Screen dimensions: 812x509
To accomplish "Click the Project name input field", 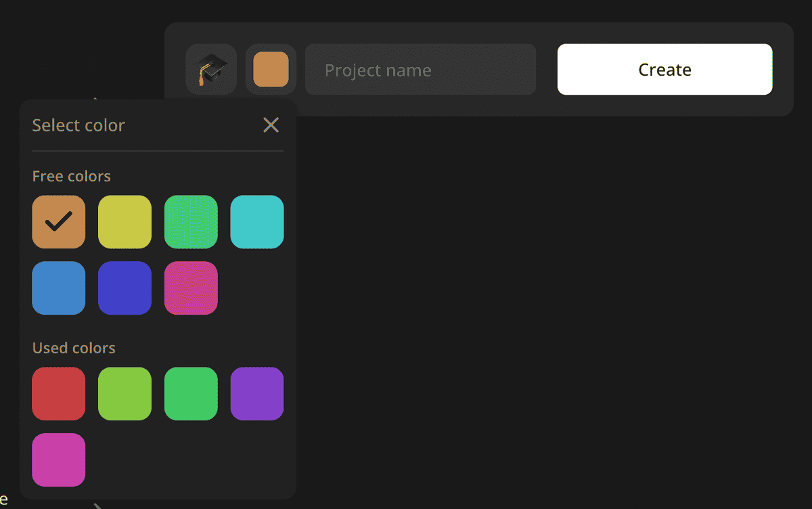I will pyautogui.click(x=420, y=69).
